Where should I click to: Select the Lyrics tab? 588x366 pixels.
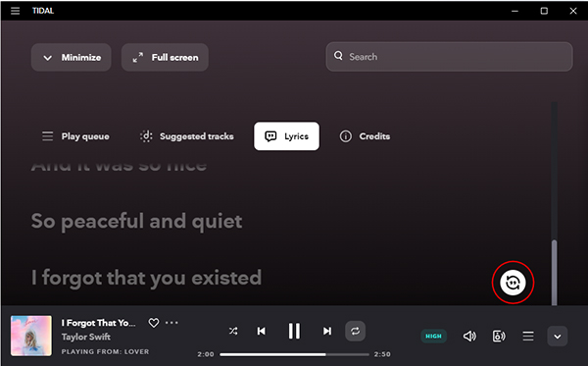pyautogui.click(x=286, y=136)
